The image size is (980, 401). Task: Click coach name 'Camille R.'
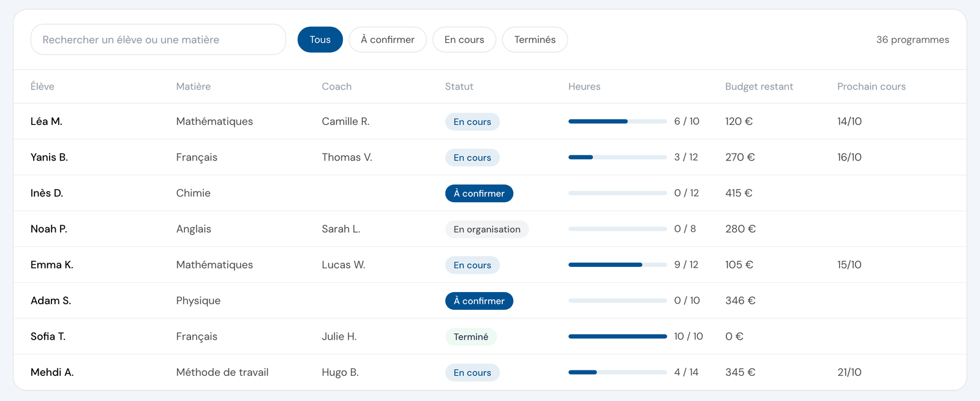click(345, 121)
